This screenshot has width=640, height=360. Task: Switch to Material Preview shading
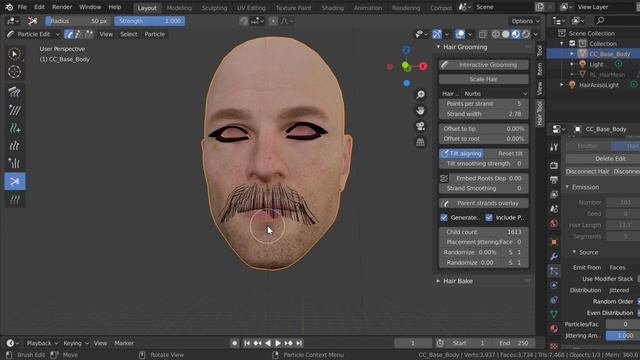pyautogui.click(x=516, y=34)
